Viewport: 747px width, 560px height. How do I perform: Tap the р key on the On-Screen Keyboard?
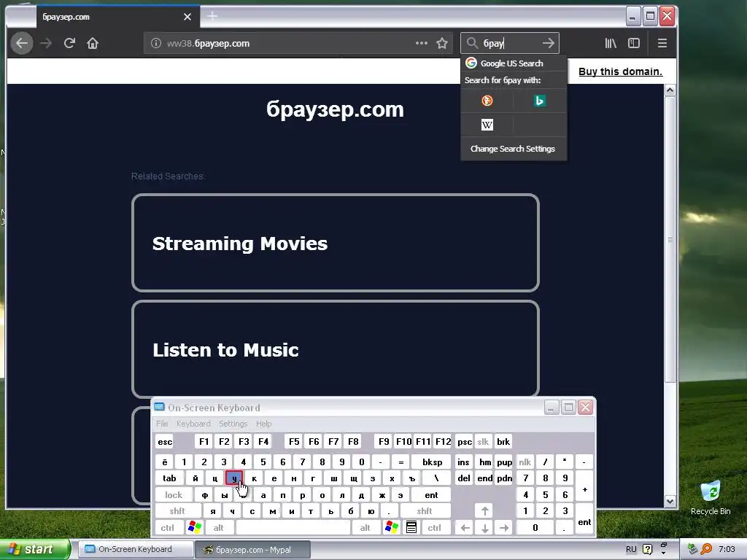point(303,495)
